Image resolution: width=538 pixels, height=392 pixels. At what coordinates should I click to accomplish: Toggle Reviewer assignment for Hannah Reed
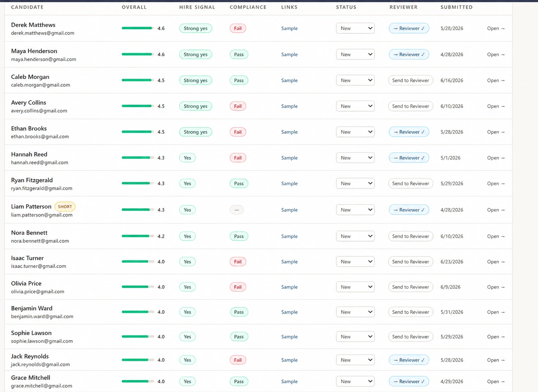tap(409, 158)
